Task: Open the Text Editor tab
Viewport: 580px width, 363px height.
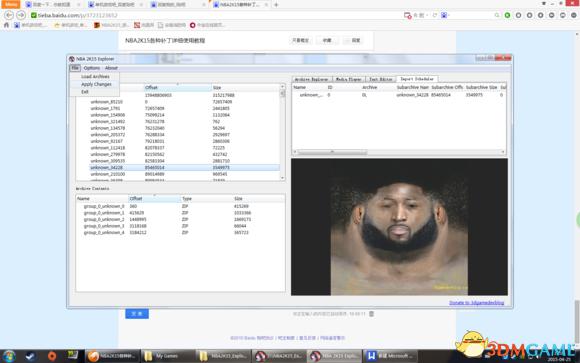Action: tap(381, 79)
